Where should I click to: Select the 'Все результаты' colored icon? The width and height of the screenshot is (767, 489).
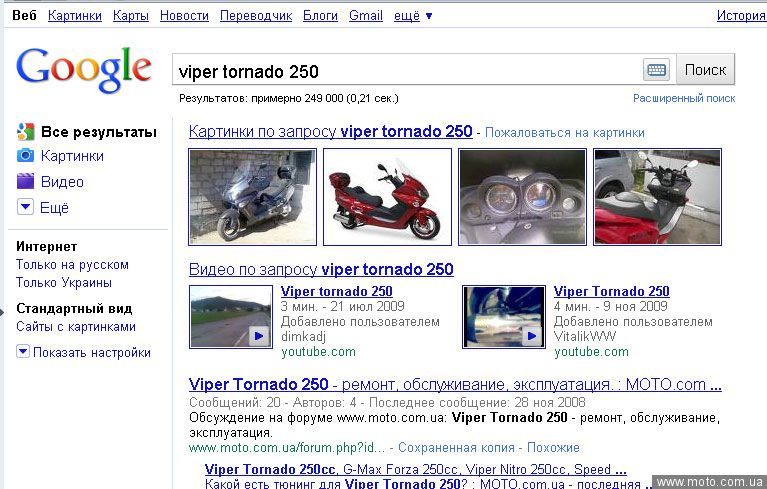pos(25,132)
